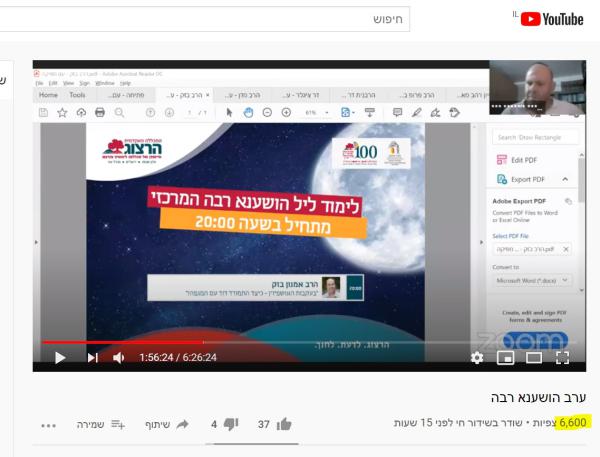
Task: Click the Acrobat side panel scrollbar
Action: tap(582, 180)
